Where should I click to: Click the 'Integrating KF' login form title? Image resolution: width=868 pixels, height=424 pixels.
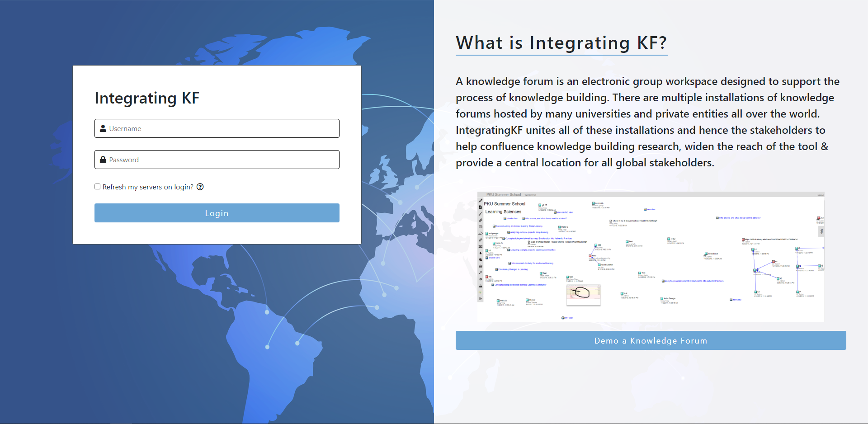tap(147, 98)
